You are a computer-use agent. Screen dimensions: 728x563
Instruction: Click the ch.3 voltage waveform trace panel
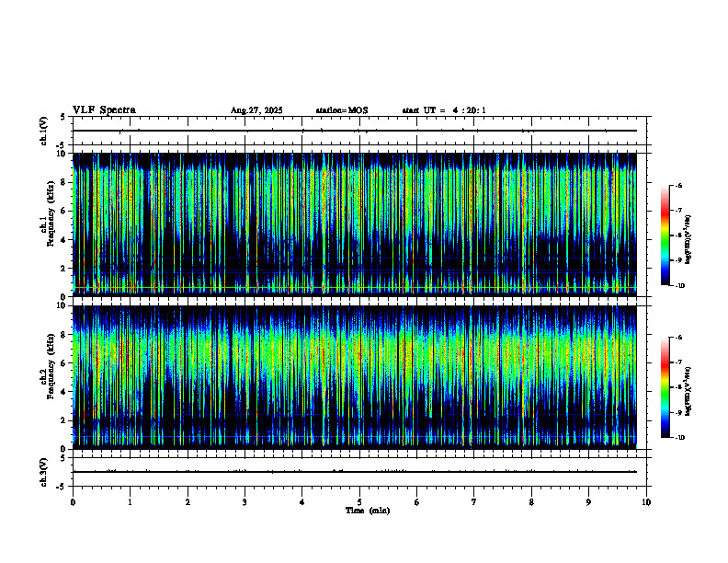coord(361,472)
